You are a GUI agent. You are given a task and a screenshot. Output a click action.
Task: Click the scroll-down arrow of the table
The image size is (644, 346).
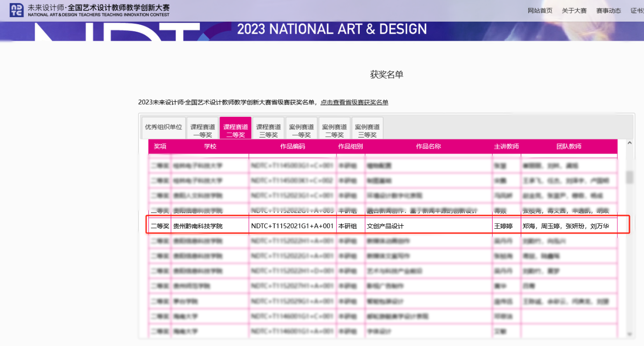click(629, 334)
